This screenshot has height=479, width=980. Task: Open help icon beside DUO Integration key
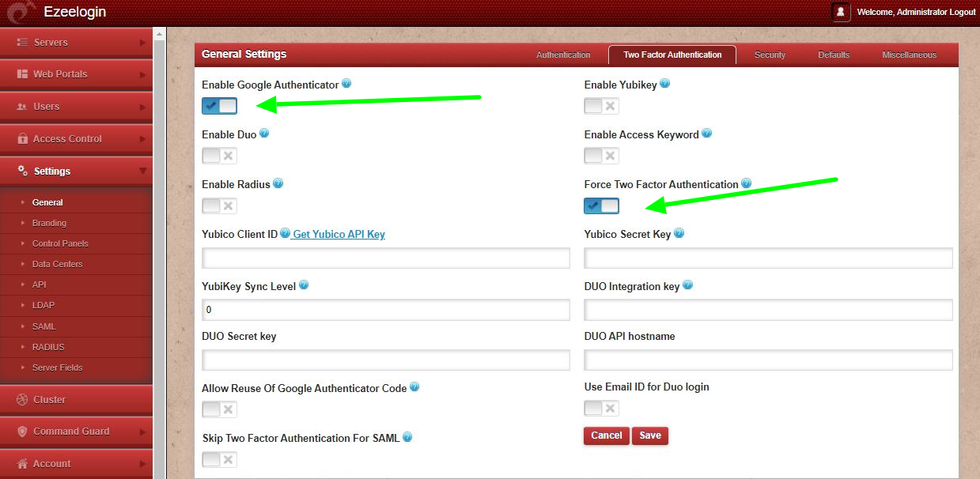(x=687, y=285)
